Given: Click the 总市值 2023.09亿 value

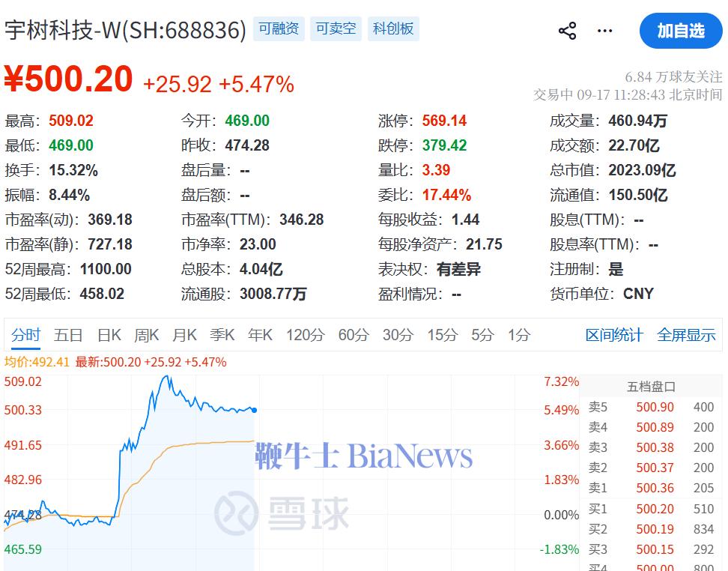Looking at the screenshot, I should (x=642, y=170).
